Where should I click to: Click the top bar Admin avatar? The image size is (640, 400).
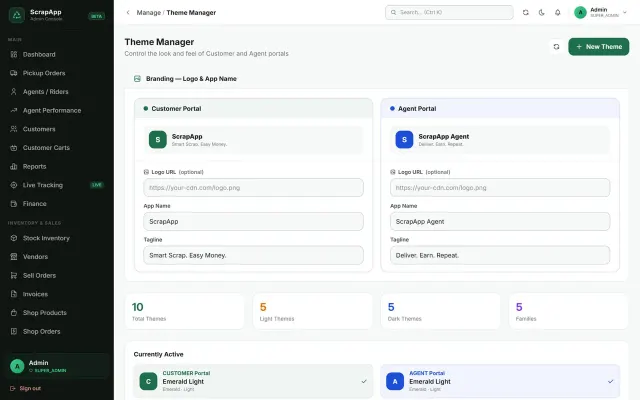pyautogui.click(x=580, y=13)
